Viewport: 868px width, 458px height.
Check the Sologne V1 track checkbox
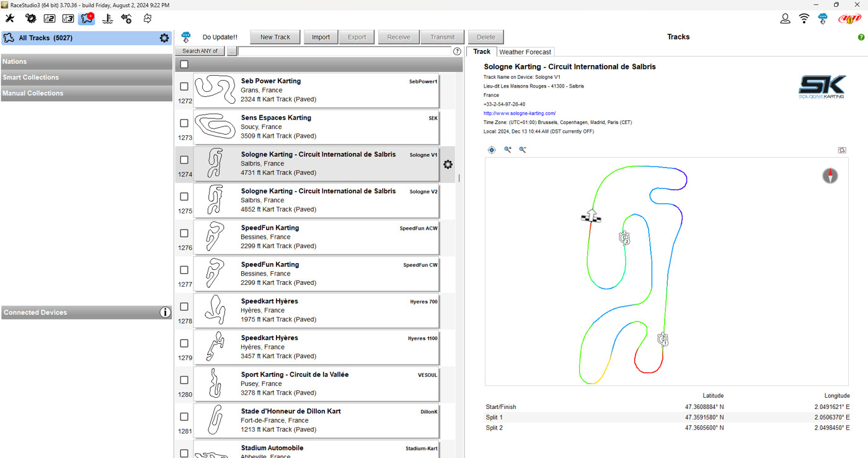(x=184, y=159)
